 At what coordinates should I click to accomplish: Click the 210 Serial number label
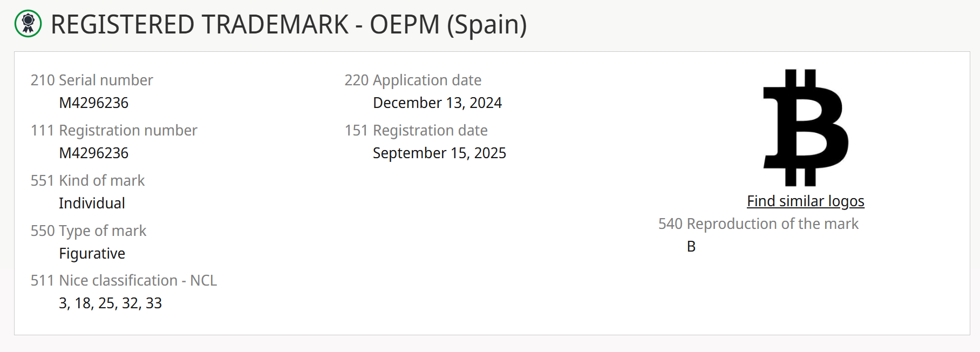[92, 80]
